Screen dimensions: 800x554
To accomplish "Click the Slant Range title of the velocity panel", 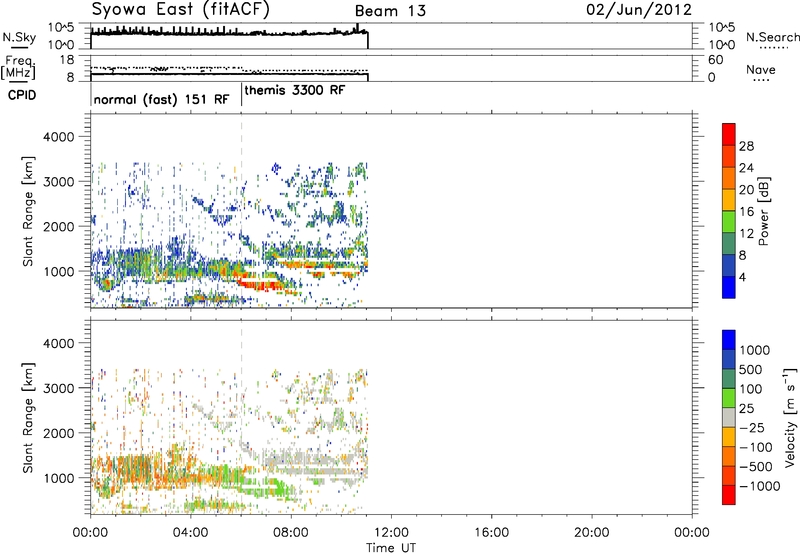I will click(29, 418).
